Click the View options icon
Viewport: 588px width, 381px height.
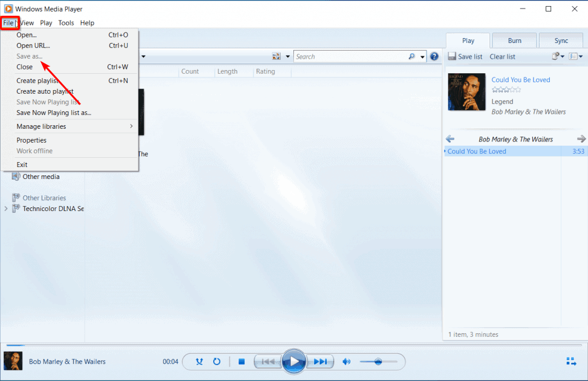(276, 56)
